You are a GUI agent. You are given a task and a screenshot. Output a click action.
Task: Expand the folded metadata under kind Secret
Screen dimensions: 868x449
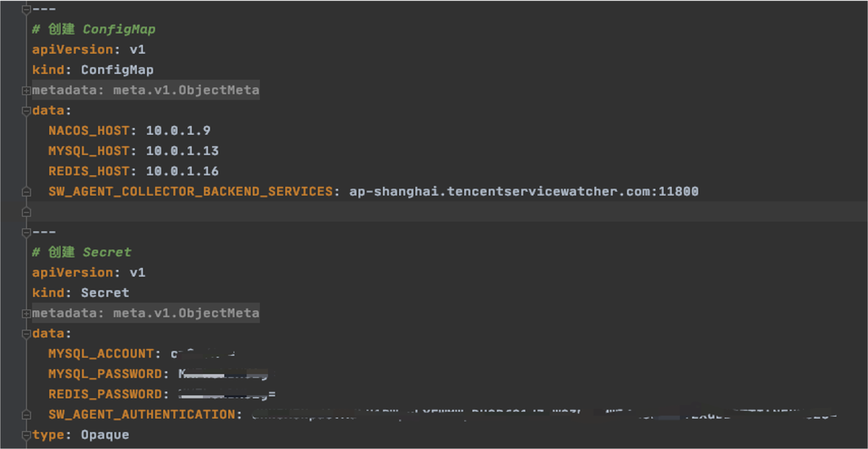click(x=26, y=313)
